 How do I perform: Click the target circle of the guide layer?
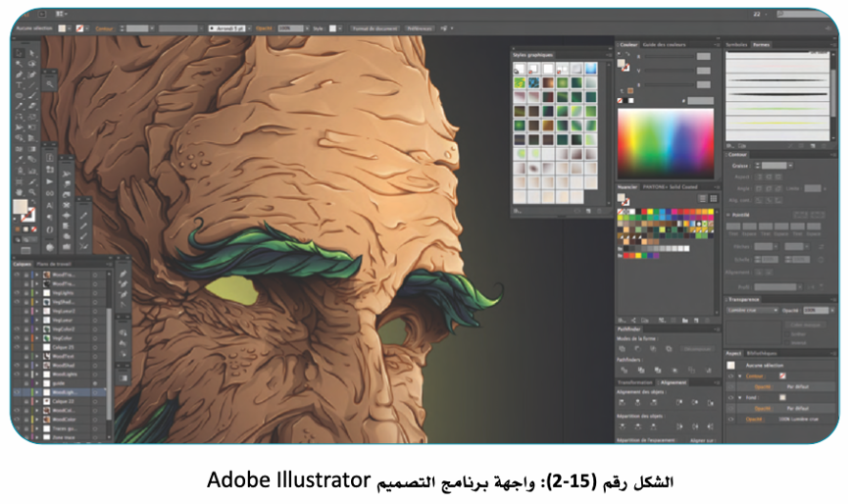pos(95,383)
